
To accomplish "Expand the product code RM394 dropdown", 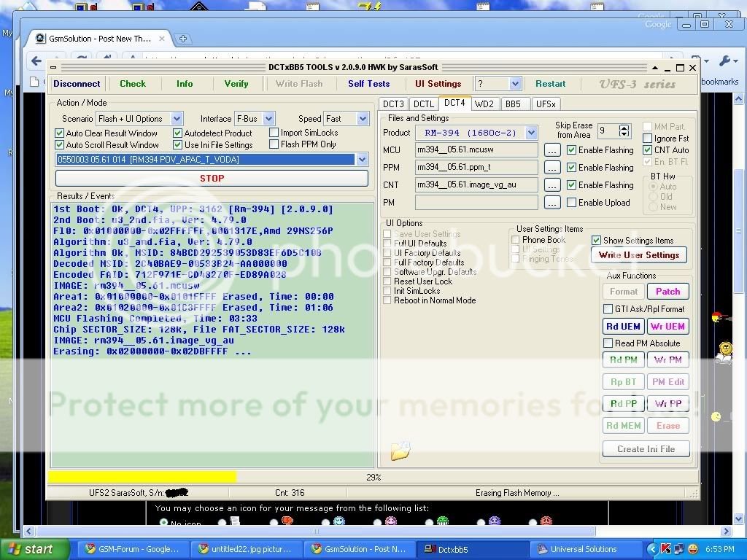I will (x=362, y=160).
